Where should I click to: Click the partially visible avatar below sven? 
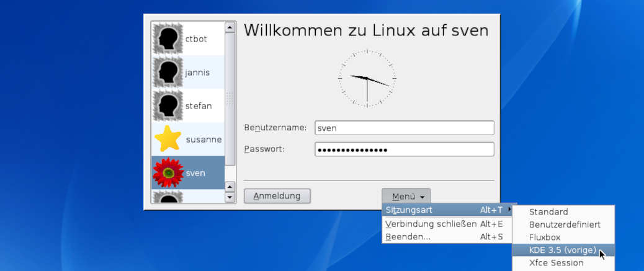(168, 197)
